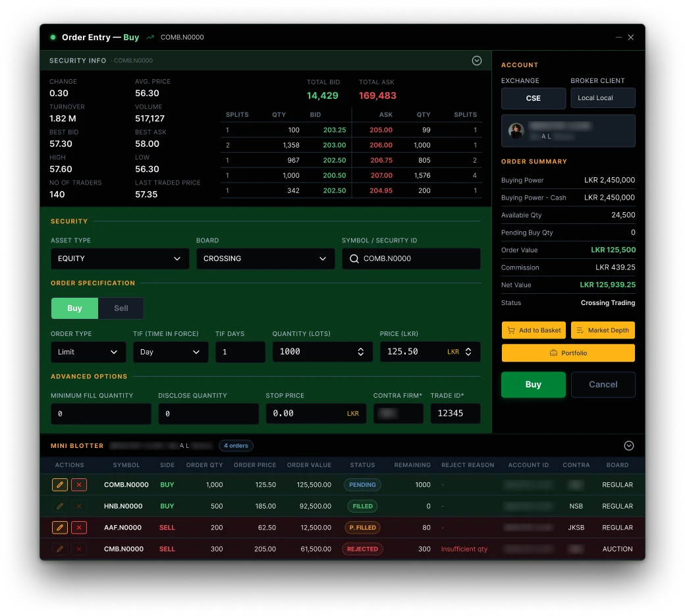Click the ask price 205.00
The height and width of the screenshot is (616, 685).
click(381, 130)
